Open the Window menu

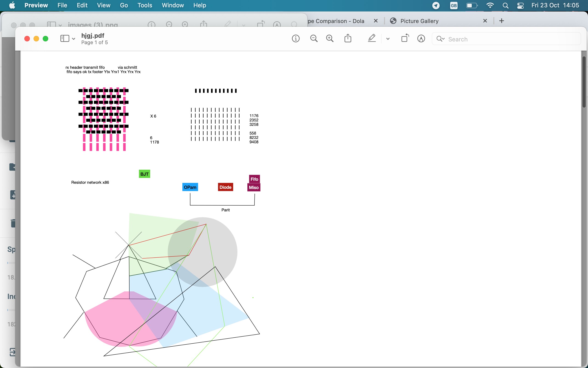[173, 5]
